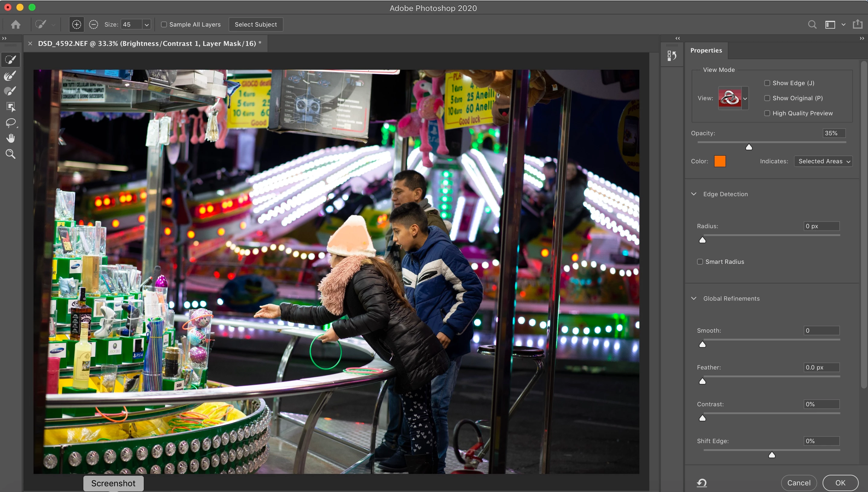Click the DSD_4592.NEF document tab
This screenshot has height=492, width=868.
147,43
